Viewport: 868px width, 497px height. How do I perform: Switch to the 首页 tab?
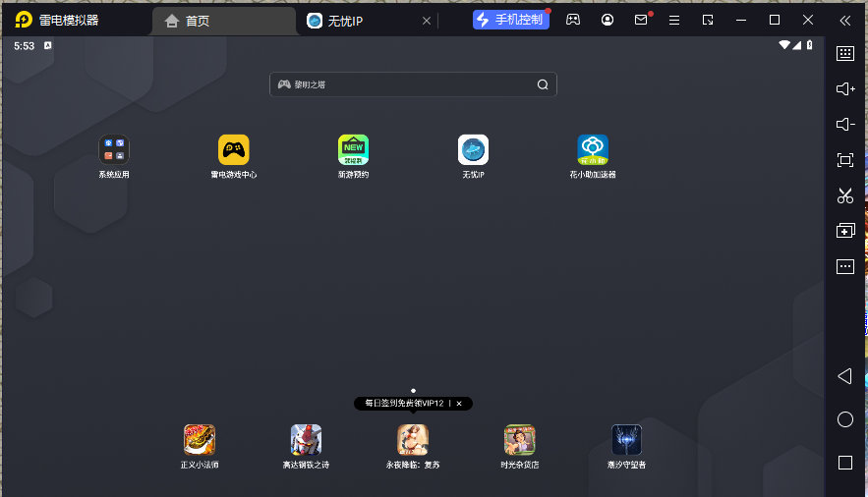(224, 21)
